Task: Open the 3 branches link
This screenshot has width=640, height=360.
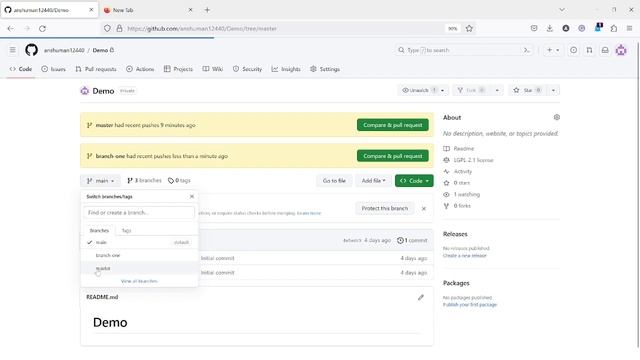Action: coord(144,181)
